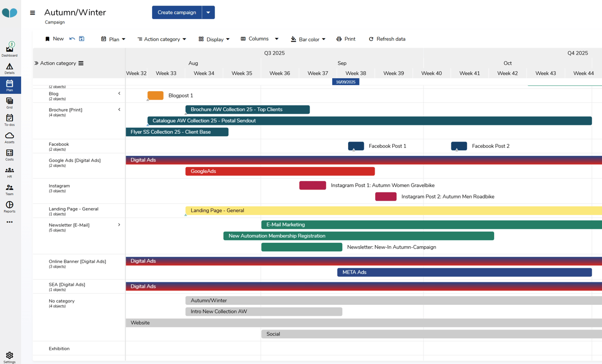Open the Bar color picker
Viewport: 602px width, 364px height.
pyautogui.click(x=308, y=39)
